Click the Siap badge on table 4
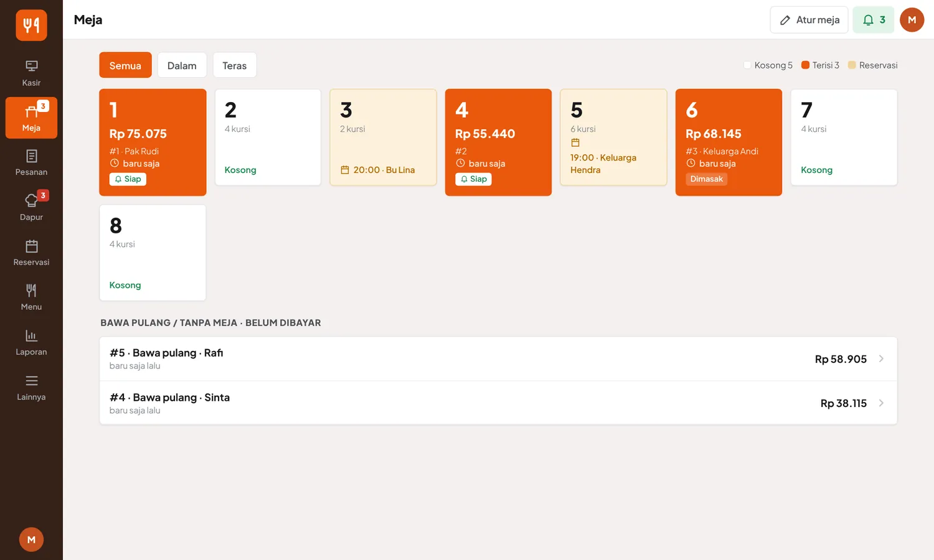The height and width of the screenshot is (560, 934). tap(473, 179)
